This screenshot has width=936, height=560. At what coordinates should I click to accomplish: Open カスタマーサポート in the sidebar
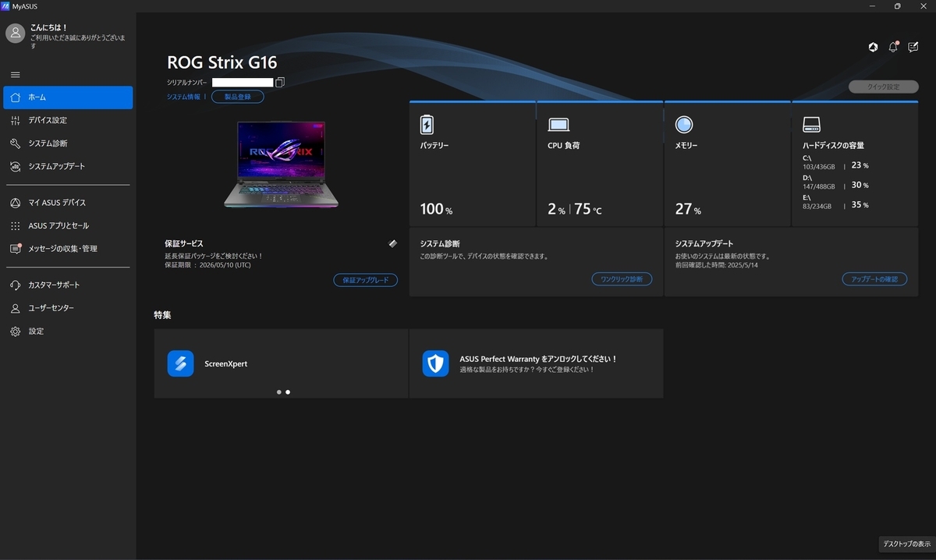68,285
